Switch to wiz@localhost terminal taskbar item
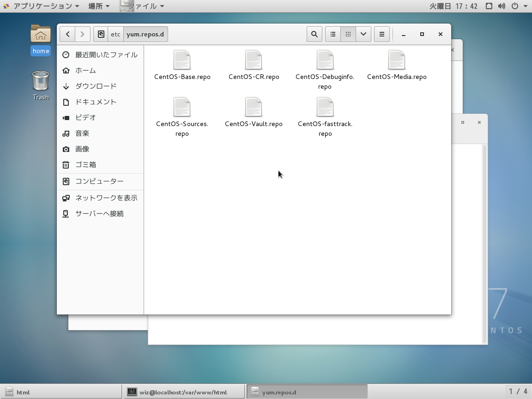 point(183,392)
